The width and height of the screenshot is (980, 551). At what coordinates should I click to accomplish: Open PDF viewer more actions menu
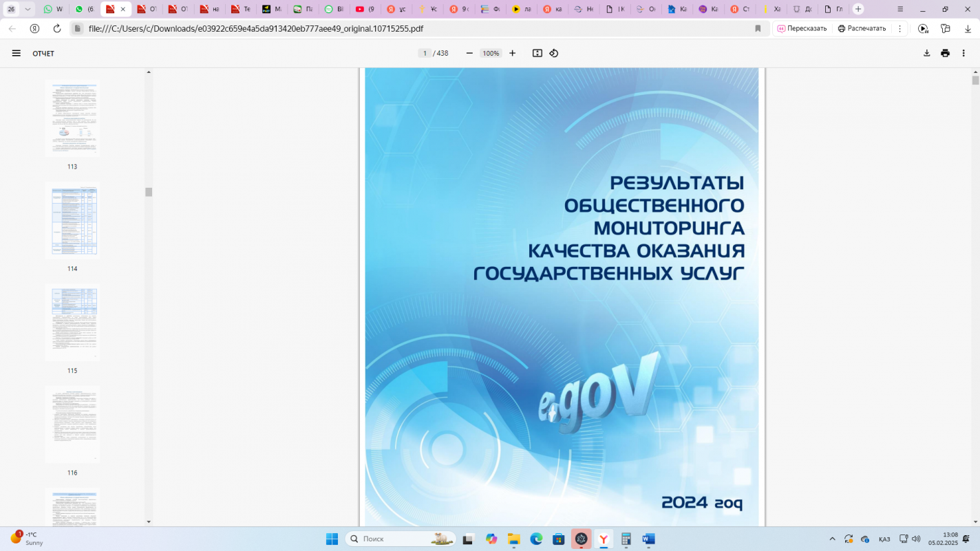click(963, 53)
